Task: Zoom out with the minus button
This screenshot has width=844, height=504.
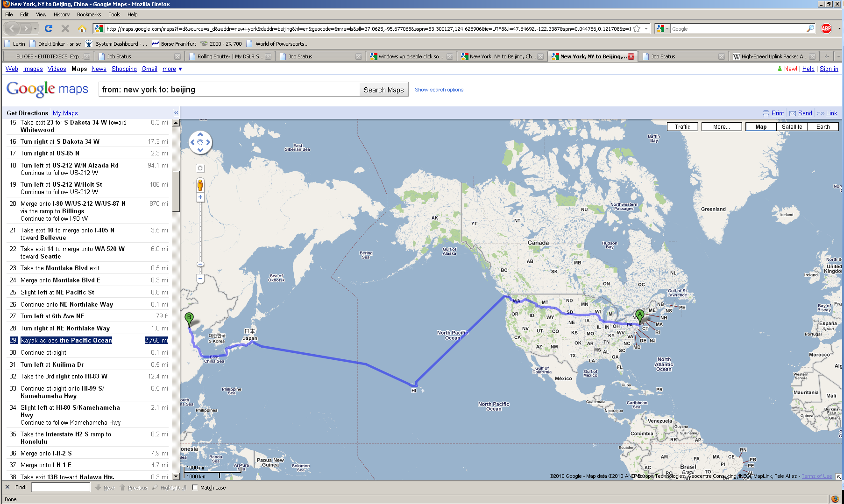Action: pyautogui.click(x=200, y=279)
